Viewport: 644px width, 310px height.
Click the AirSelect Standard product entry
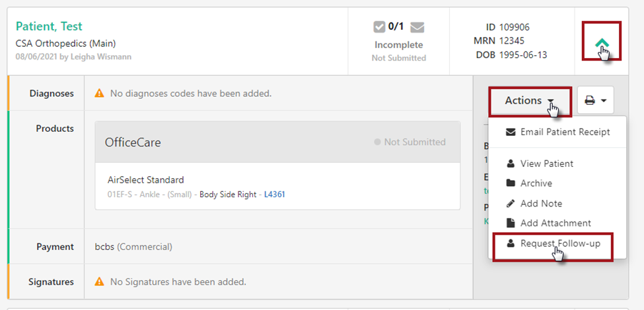[x=146, y=180]
